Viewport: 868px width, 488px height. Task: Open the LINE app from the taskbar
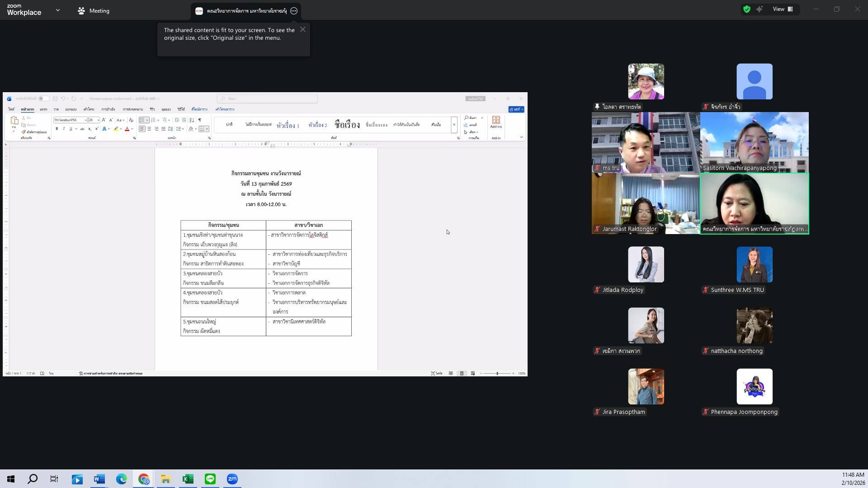tap(210, 479)
